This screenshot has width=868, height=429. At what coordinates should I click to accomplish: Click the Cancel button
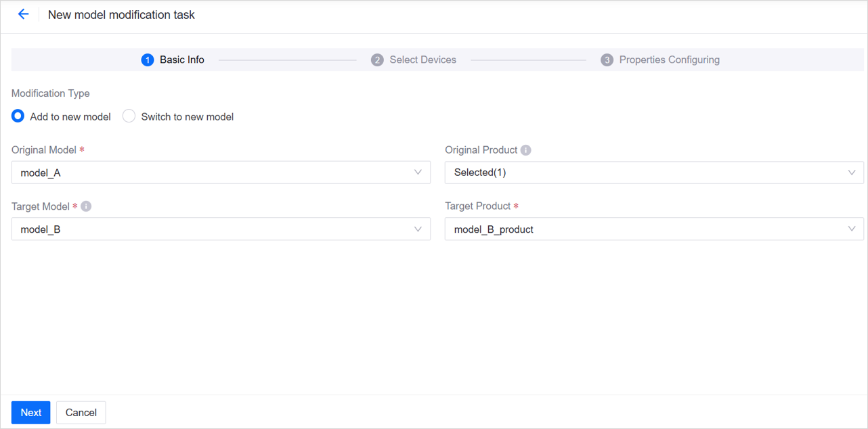click(81, 413)
